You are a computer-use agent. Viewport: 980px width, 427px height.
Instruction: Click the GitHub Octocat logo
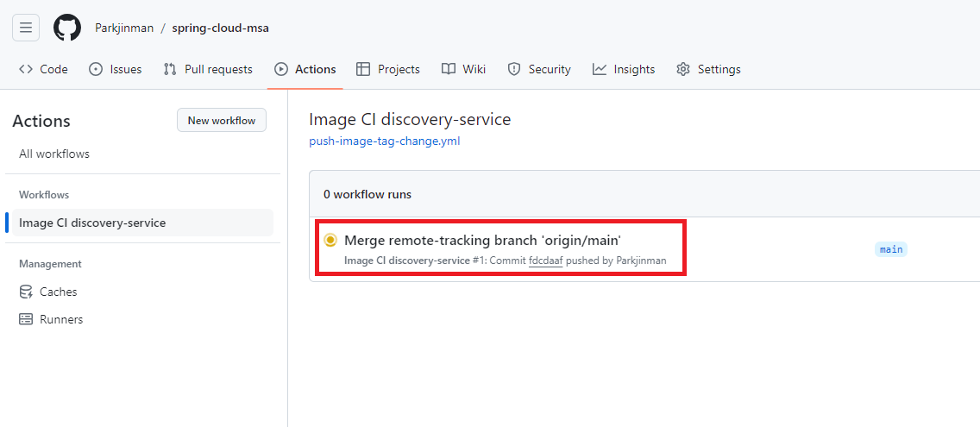click(x=67, y=28)
